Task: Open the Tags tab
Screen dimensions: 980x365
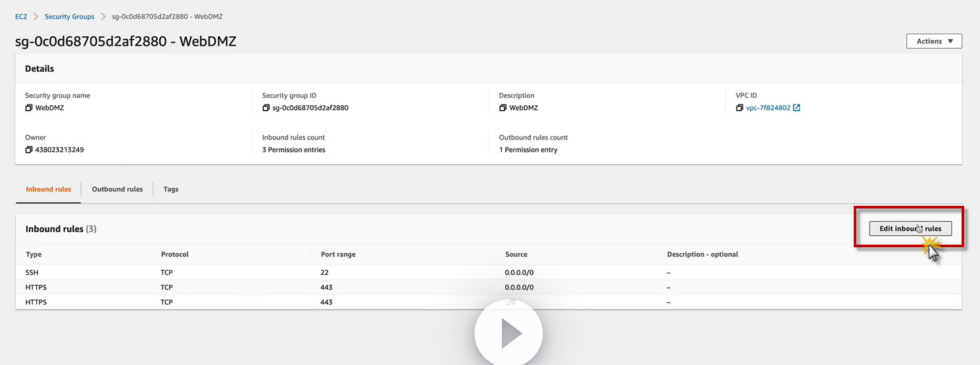Action: pyautogui.click(x=171, y=189)
